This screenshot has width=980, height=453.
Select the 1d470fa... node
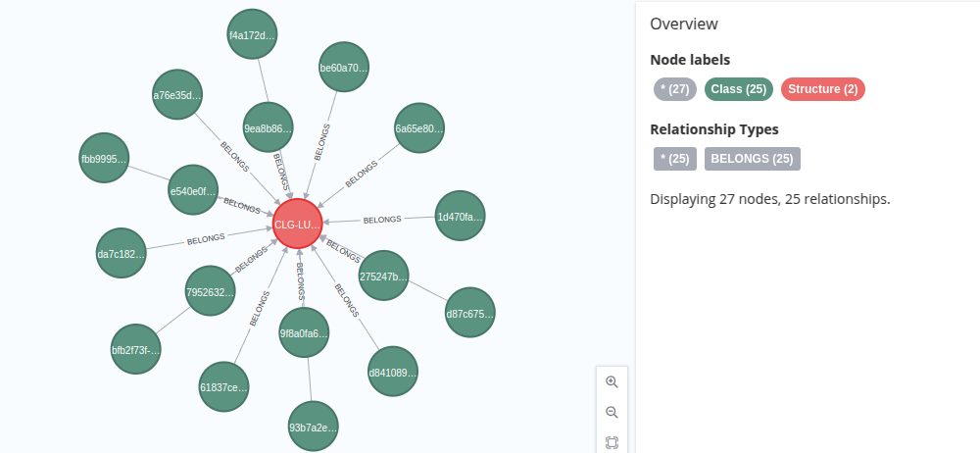460,217
